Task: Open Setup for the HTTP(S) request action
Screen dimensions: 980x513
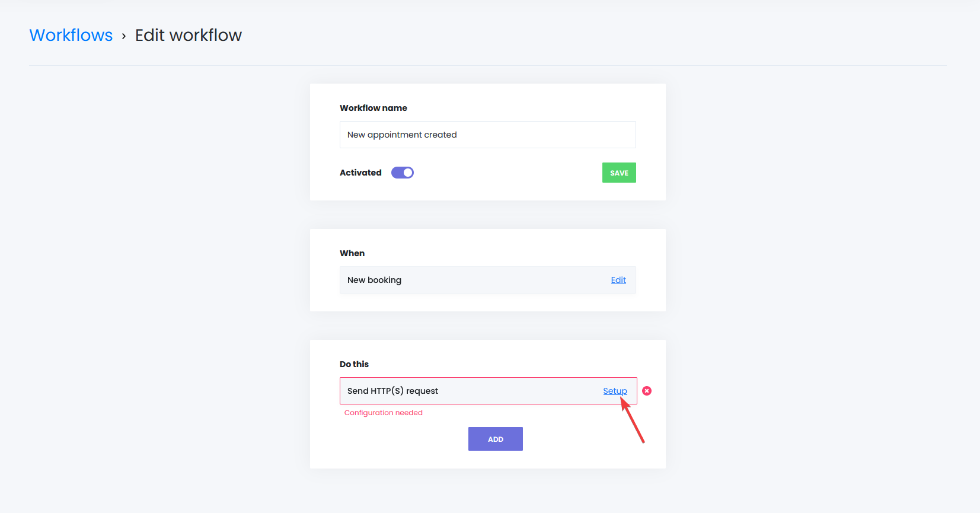Action: click(x=615, y=390)
